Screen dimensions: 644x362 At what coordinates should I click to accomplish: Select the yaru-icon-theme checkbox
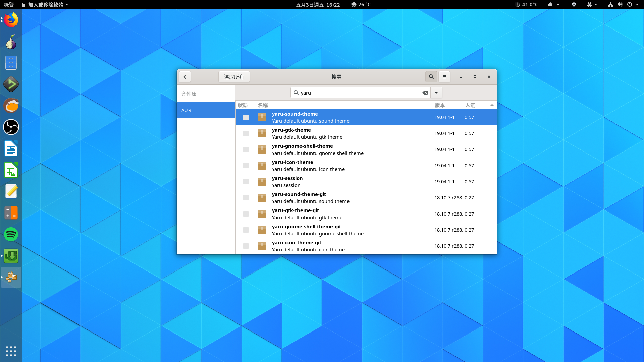(x=246, y=165)
